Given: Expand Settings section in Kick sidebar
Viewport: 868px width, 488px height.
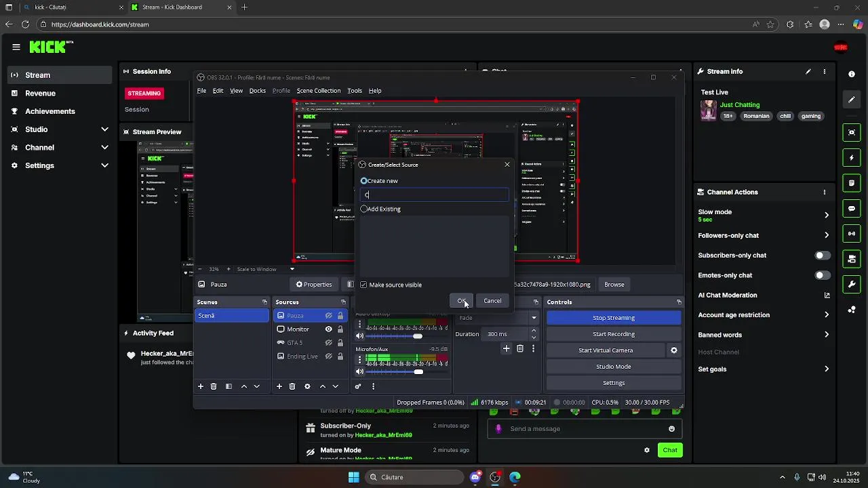Looking at the screenshot, I should point(104,165).
